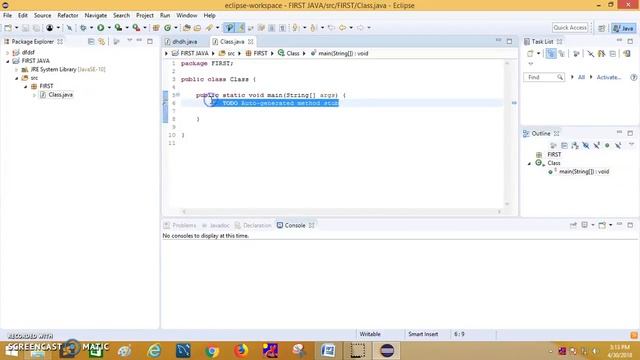Screen dimensions: 640x360
Task: Click the Debug bug icon in toolbar
Action: 83,28
